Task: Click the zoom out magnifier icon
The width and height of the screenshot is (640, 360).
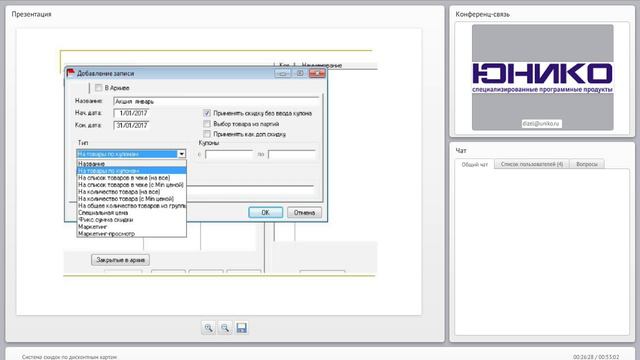Action: (225, 328)
